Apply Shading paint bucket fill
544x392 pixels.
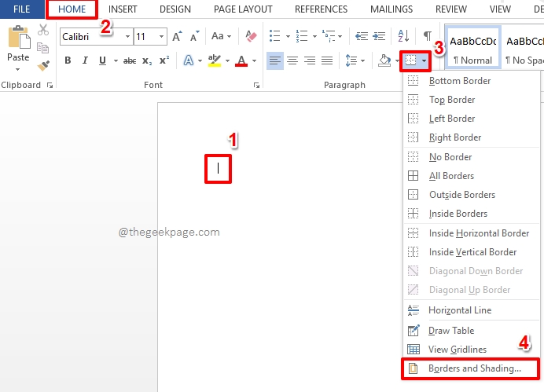point(384,60)
